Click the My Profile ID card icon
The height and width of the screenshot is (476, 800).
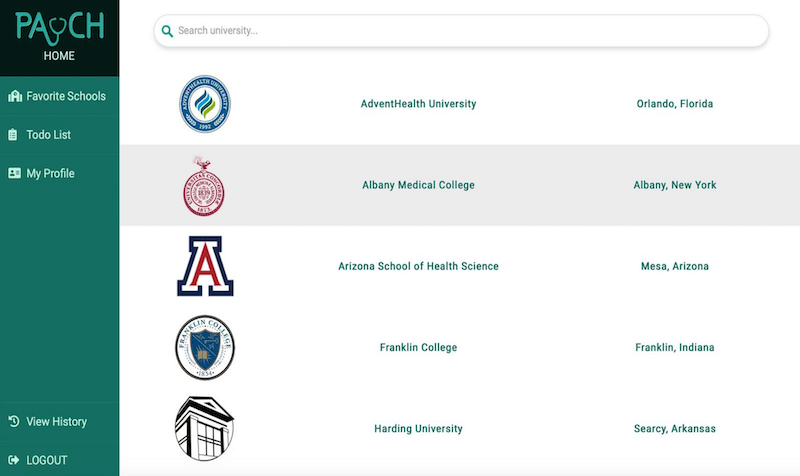15,173
